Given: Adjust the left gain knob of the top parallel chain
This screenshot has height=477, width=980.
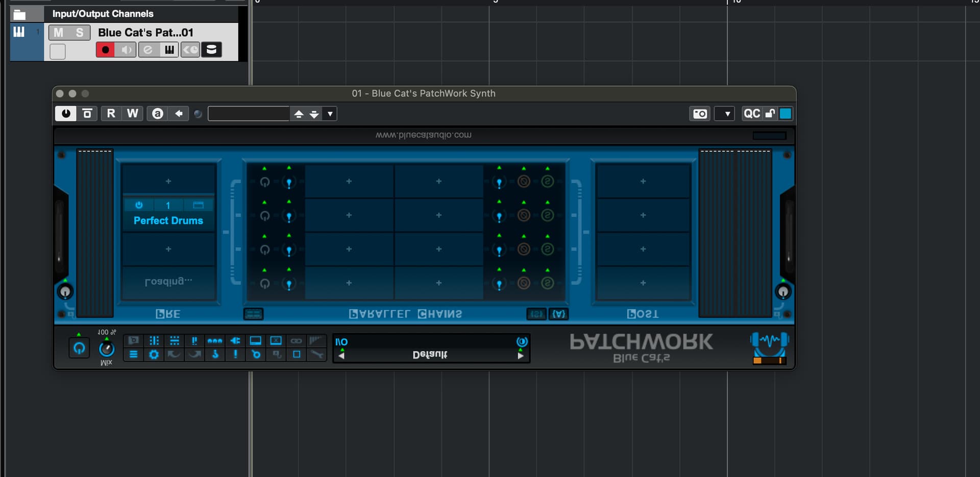Looking at the screenshot, I should point(289,182).
